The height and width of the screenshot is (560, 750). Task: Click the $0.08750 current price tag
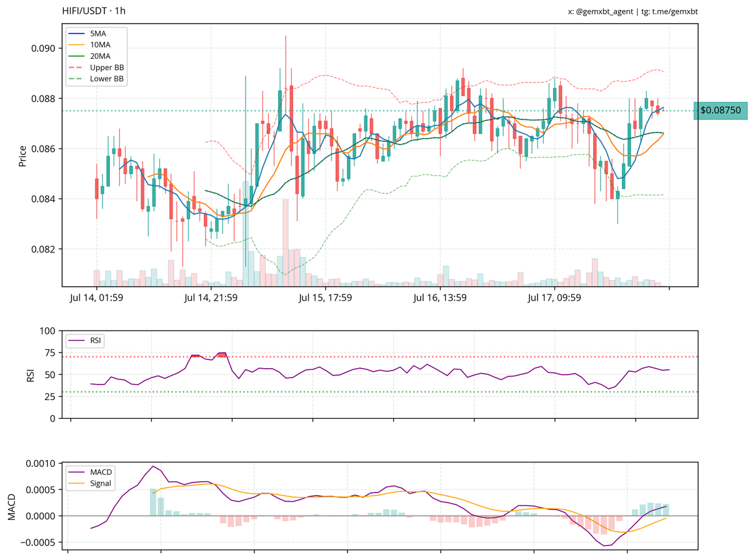point(720,110)
